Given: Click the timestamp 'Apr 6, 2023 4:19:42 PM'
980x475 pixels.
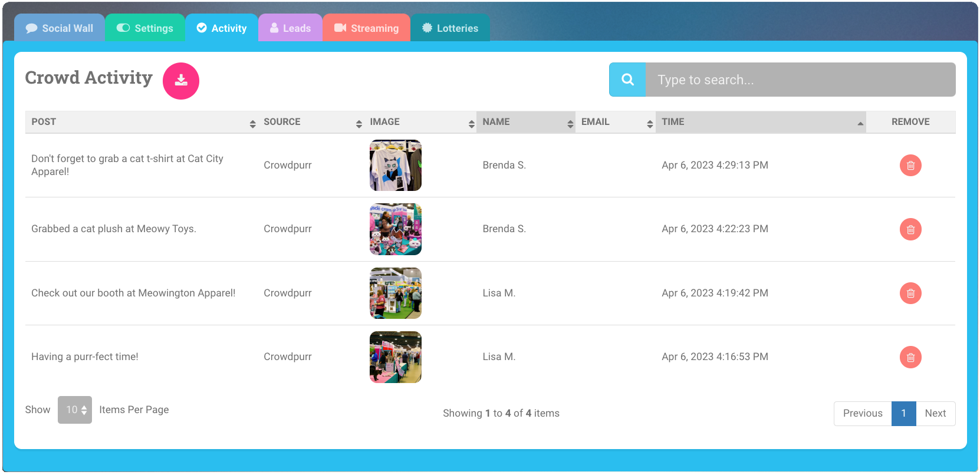Looking at the screenshot, I should 715,293.
